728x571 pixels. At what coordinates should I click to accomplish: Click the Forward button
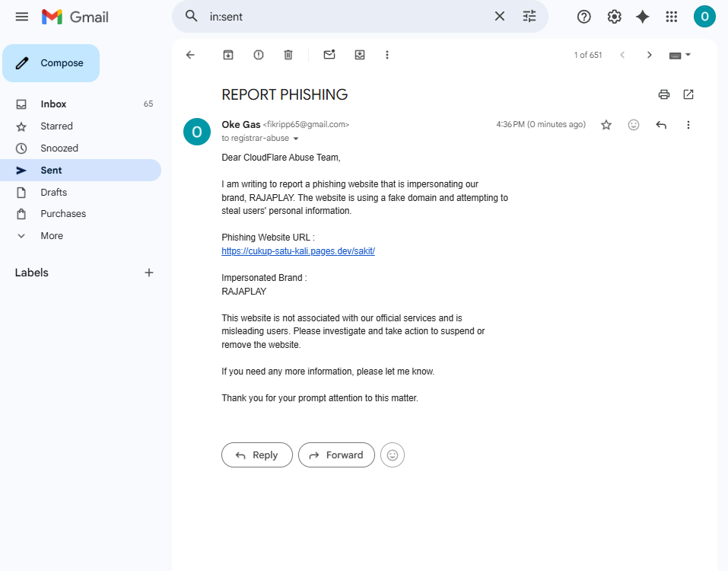coord(336,455)
